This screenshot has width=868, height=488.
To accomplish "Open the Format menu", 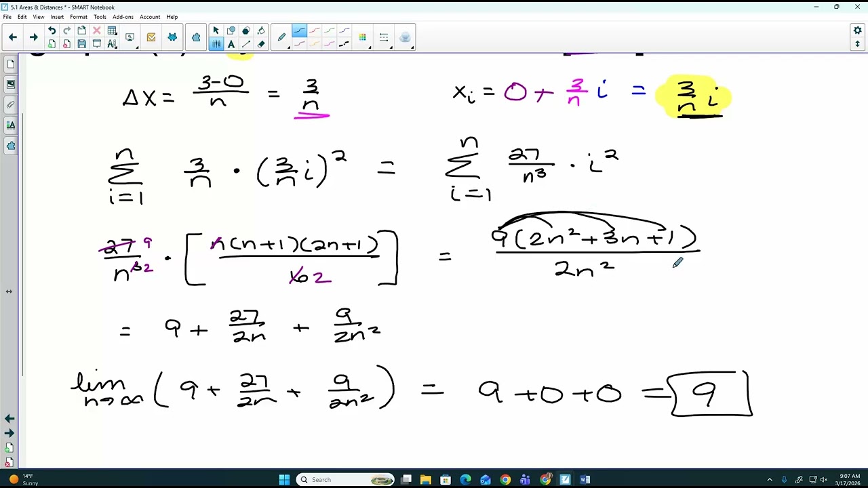I will pyautogui.click(x=79, y=17).
